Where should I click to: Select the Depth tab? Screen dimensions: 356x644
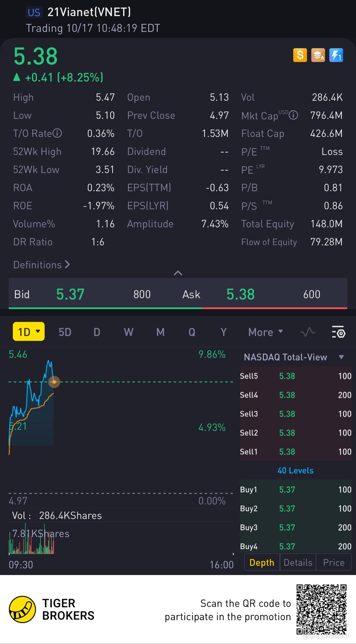point(262,562)
